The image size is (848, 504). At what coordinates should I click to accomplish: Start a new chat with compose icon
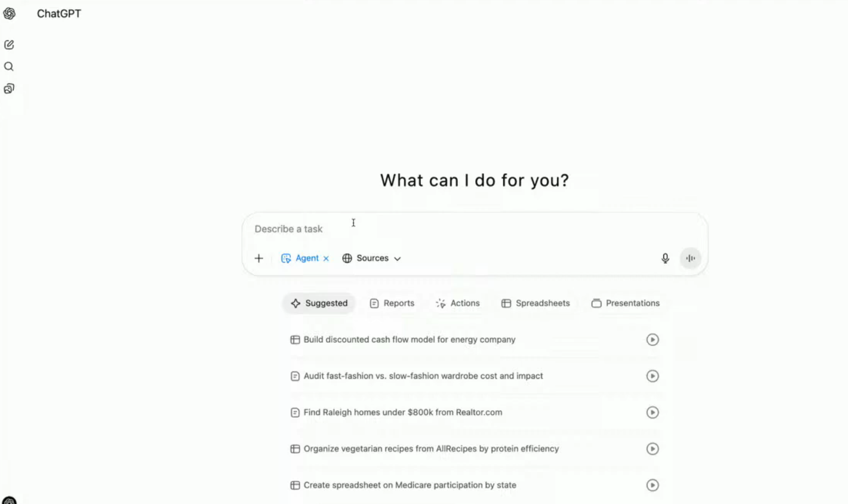point(9,44)
